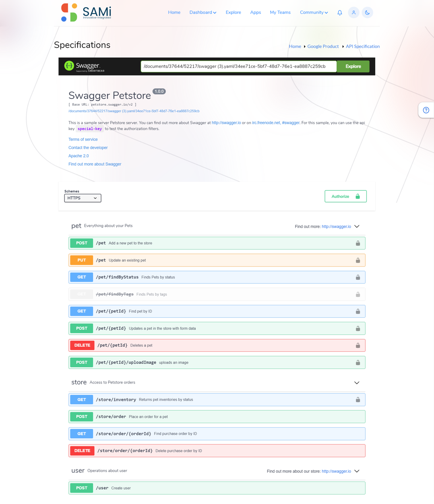
Task: Click API Specification breadcrumb link
Action: coord(362,47)
